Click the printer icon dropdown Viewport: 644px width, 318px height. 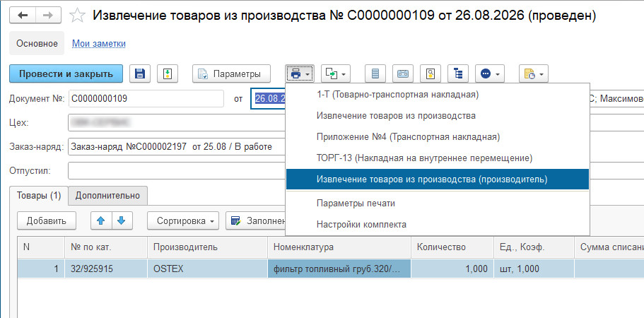pyautogui.click(x=300, y=74)
